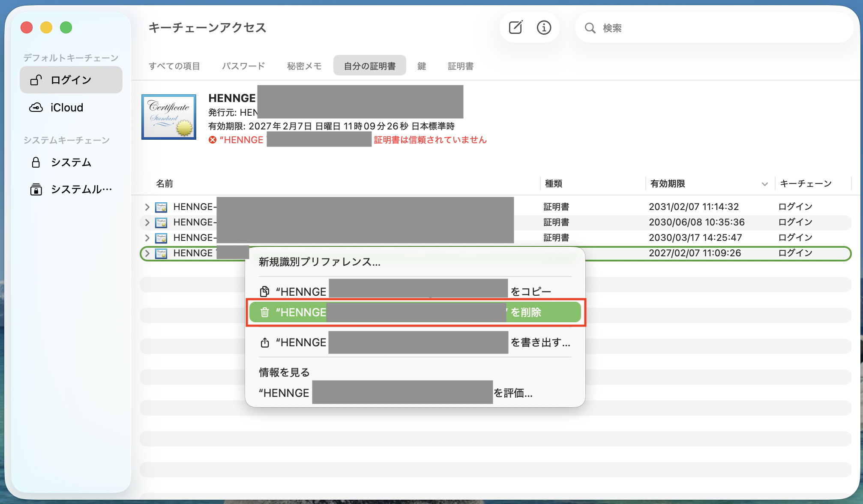
Task: Click the 有効期限 detail line in header
Action: pos(331,126)
